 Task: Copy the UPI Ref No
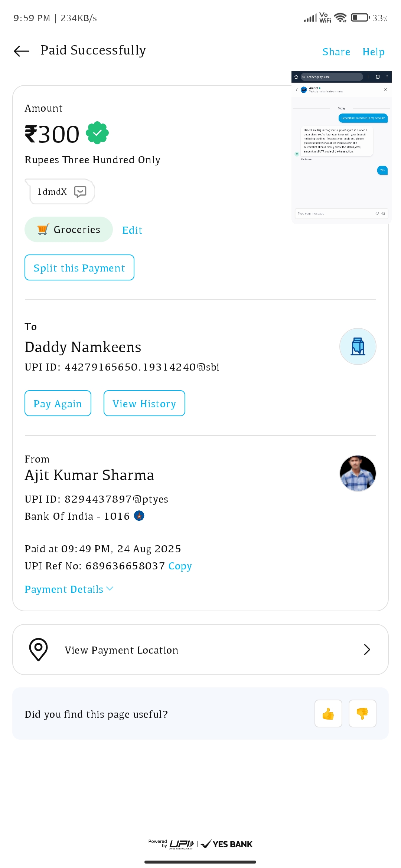click(180, 566)
